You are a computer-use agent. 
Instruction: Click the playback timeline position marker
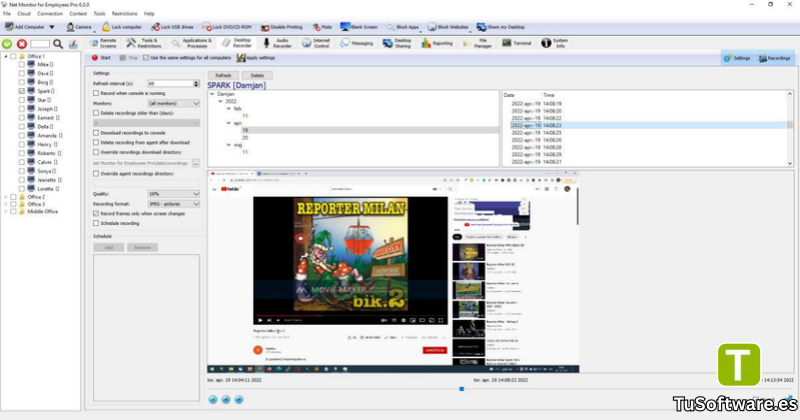click(462, 389)
